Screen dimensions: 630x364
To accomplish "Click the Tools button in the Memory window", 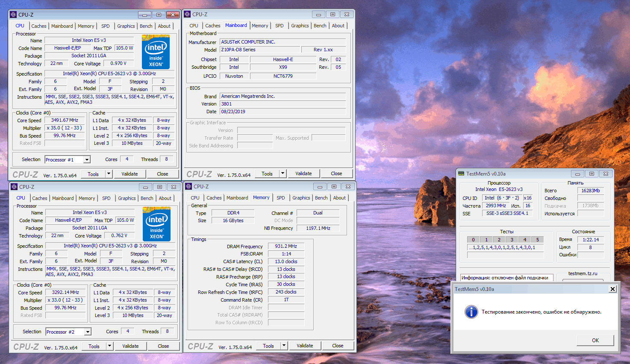I will click(268, 346).
